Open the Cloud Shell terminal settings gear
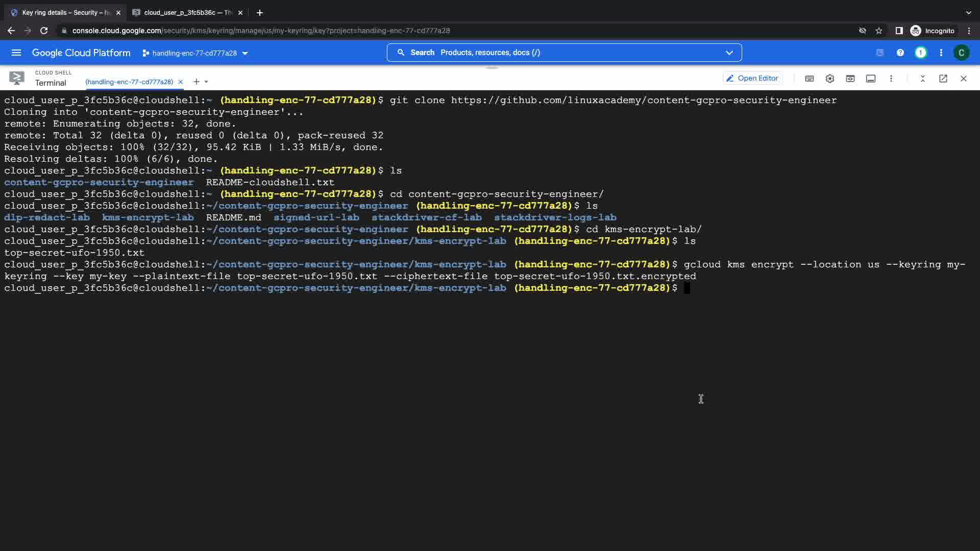This screenshot has width=980, height=551. pyautogui.click(x=829, y=79)
